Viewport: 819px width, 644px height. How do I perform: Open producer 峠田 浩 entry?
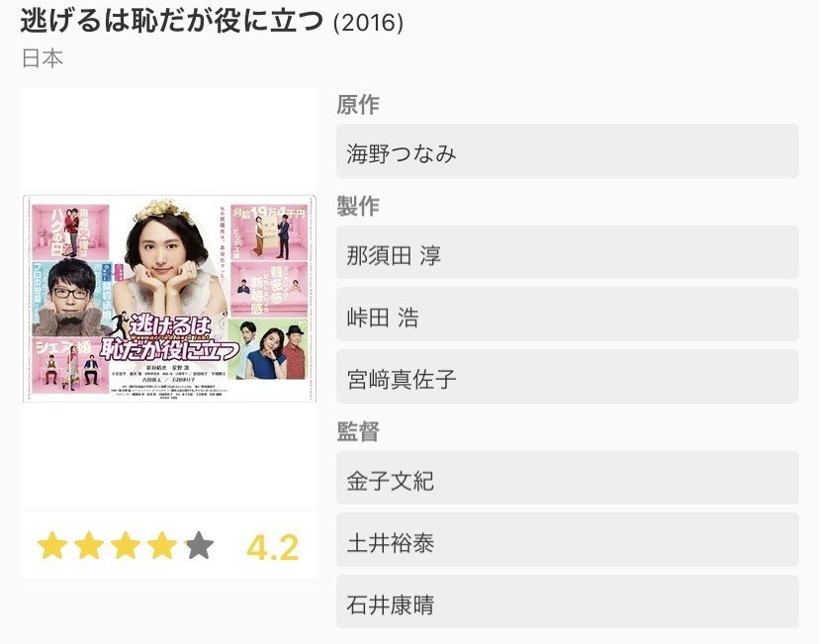pyautogui.click(x=567, y=315)
